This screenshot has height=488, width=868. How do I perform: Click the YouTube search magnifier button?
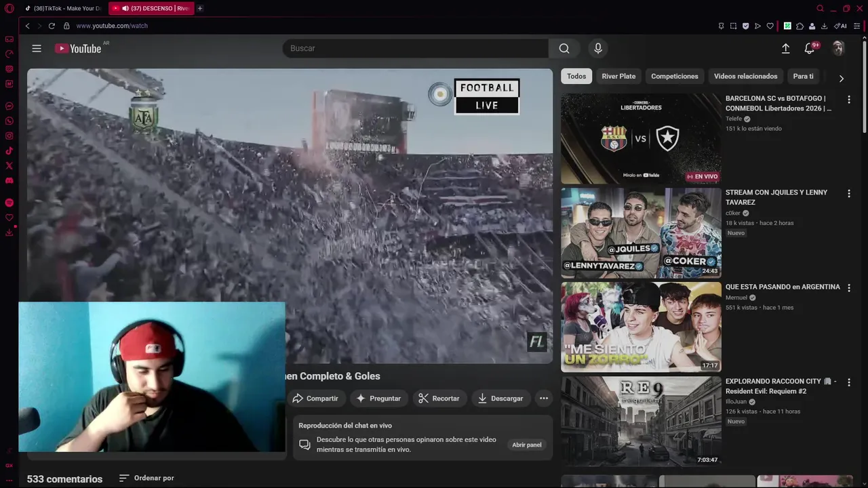564,48
